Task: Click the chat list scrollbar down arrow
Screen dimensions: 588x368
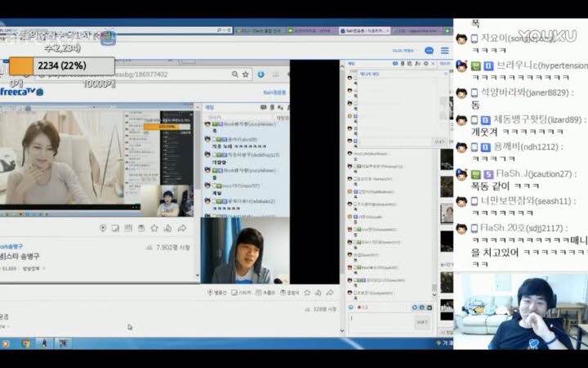Action: point(434,295)
